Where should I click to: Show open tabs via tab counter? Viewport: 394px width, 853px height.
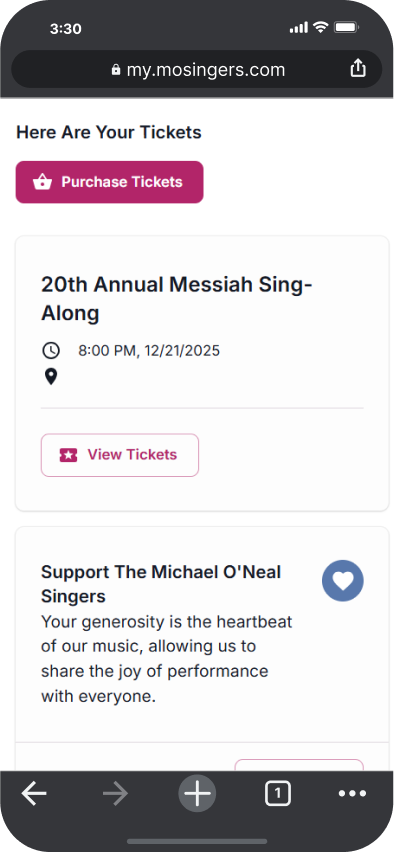pyautogui.click(x=278, y=794)
